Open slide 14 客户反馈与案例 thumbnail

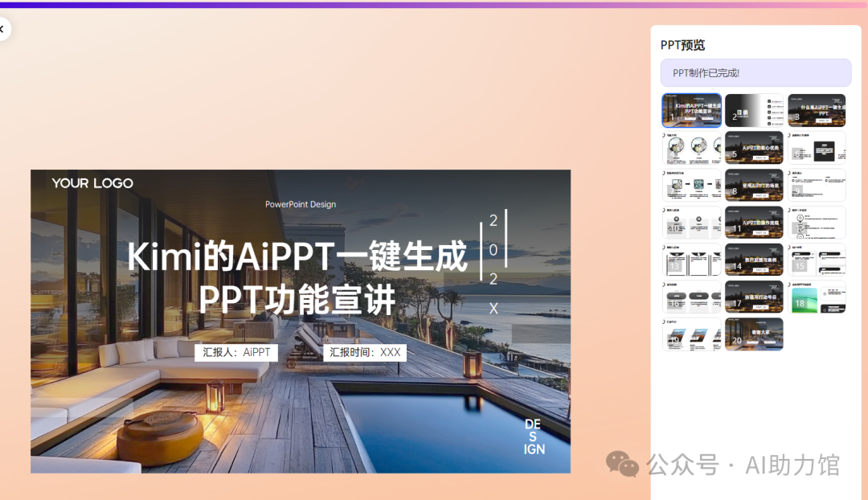[754, 259]
